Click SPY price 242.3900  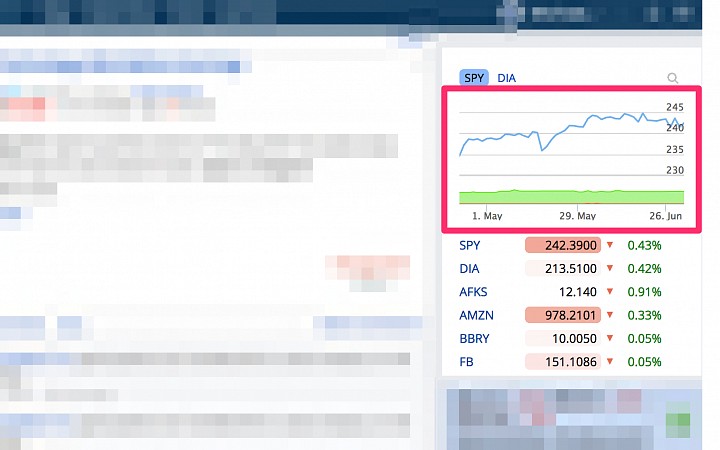click(x=563, y=245)
